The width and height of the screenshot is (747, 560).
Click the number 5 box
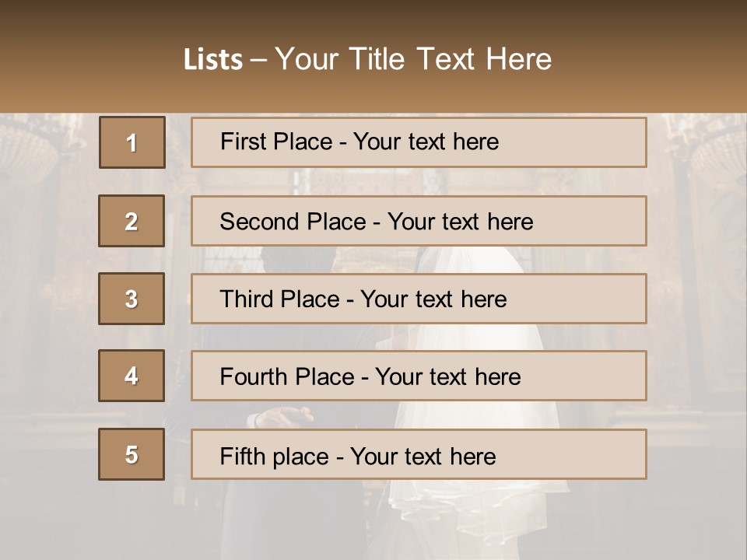coord(132,454)
